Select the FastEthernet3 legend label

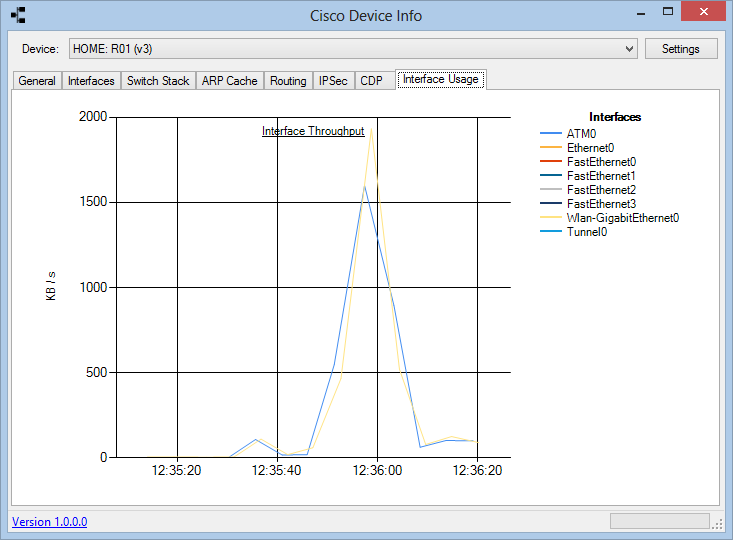click(602, 204)
